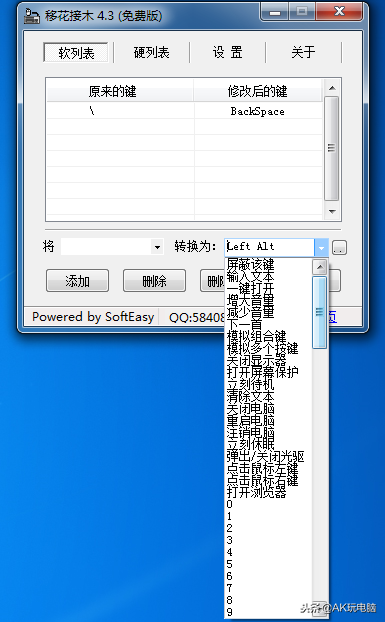The image size is (385, 622).
Task: Choose 增大音量 in the dropdown list
Action: [250, 300]
